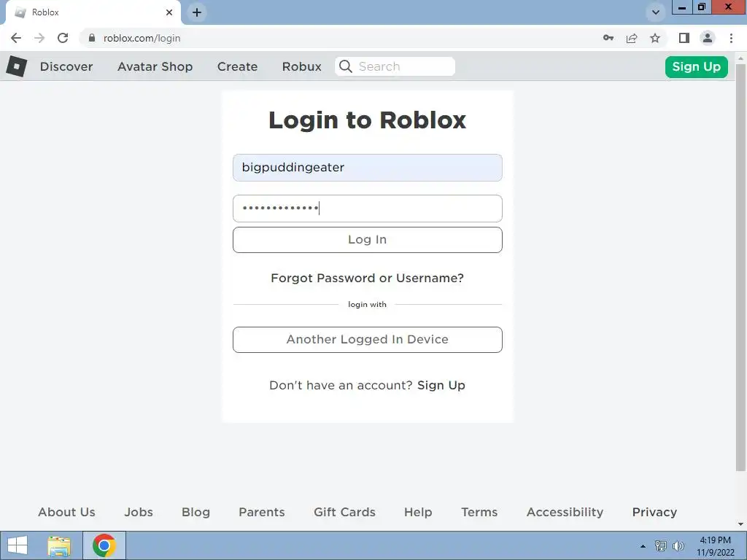Open Parents footer link
This screenshot has height=560, width=747.
pos(262,512)
